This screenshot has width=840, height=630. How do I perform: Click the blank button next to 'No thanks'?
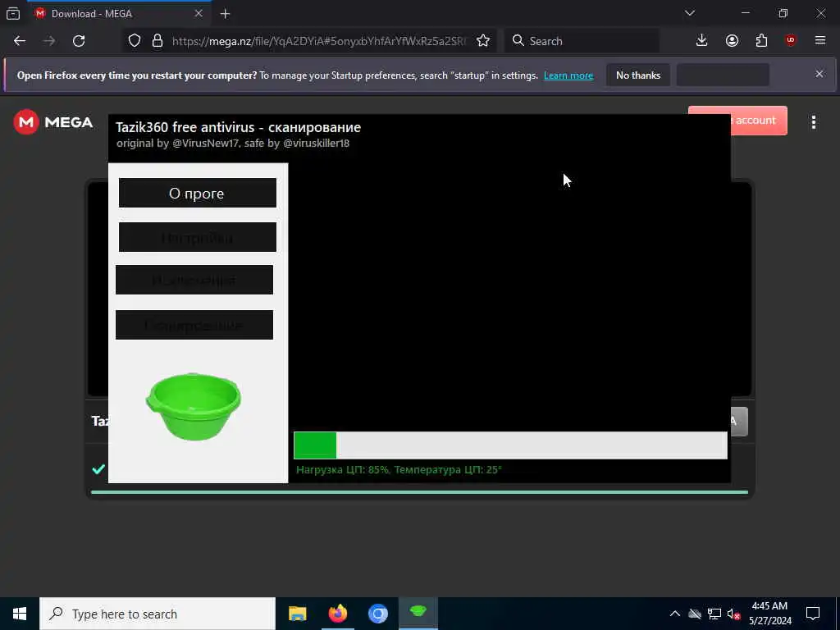point(724,75)
